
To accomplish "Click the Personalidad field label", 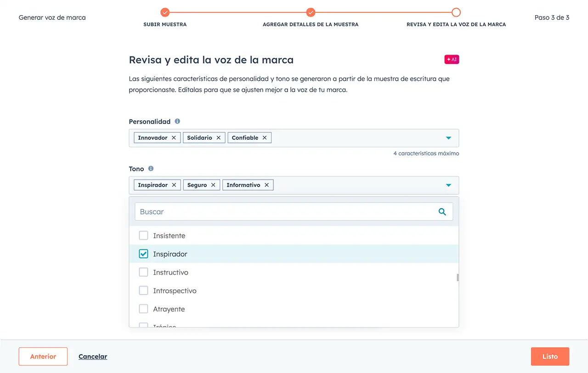I will point(150,122).
